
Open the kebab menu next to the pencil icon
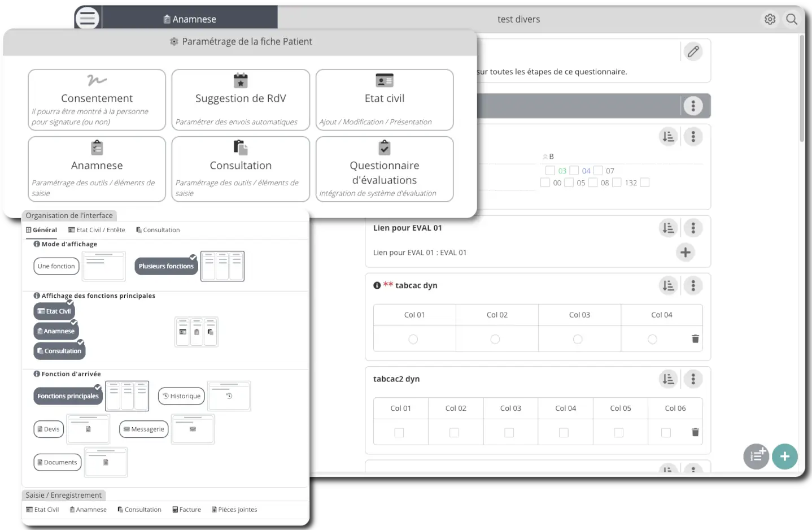coord(693,106)
